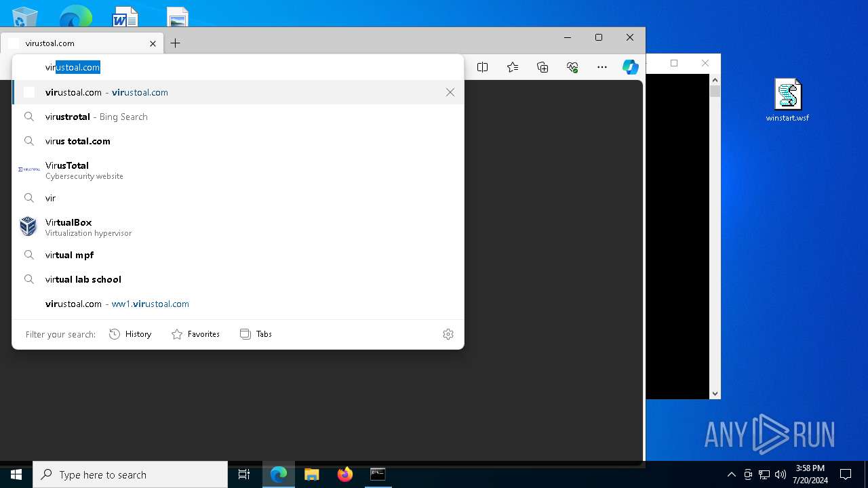Open Edge Settings and more menu

[x=602, y=67]
